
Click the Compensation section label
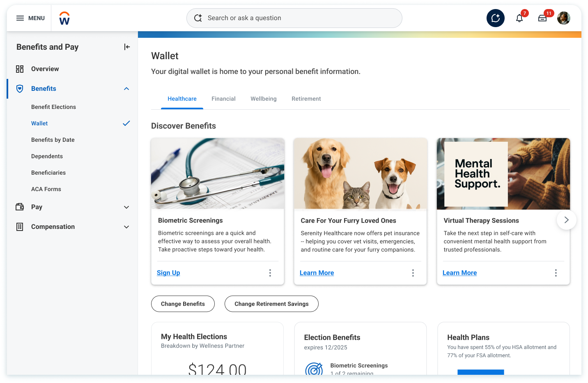pos(53,227)
